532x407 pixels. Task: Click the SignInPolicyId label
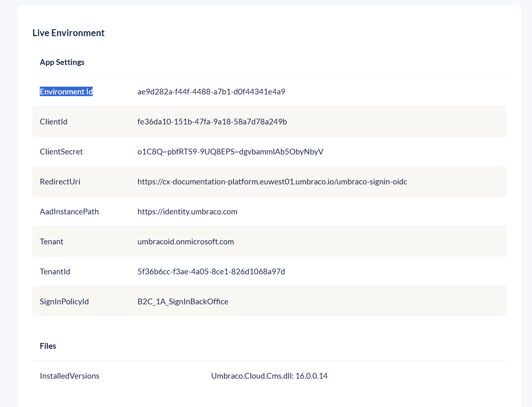(64, 301)
